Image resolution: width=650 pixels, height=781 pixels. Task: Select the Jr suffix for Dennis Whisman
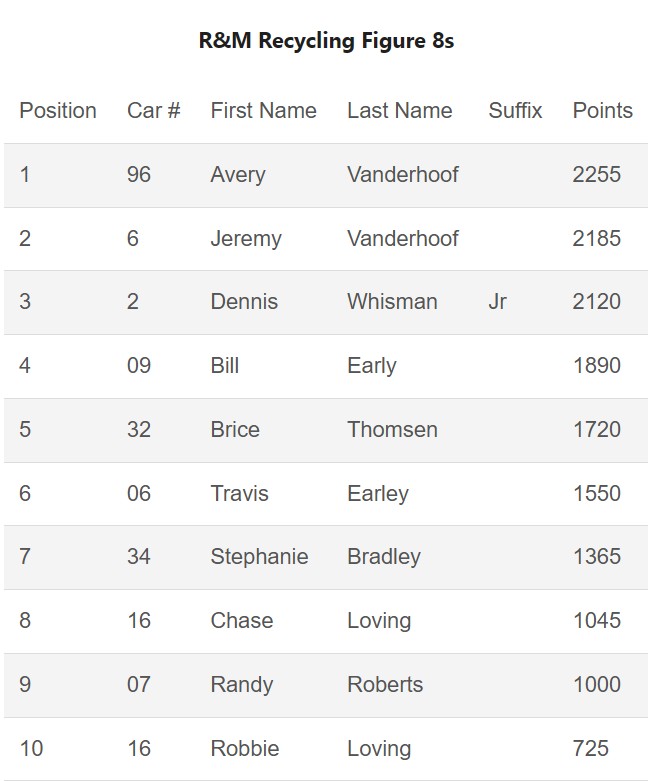(x=497, y=302)
